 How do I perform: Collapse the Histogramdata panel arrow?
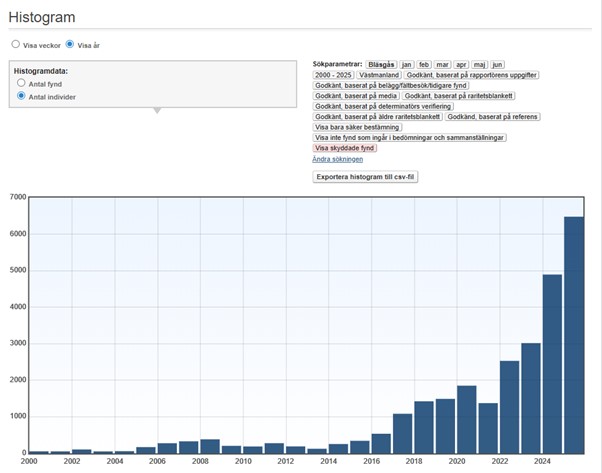coord(154,110)
